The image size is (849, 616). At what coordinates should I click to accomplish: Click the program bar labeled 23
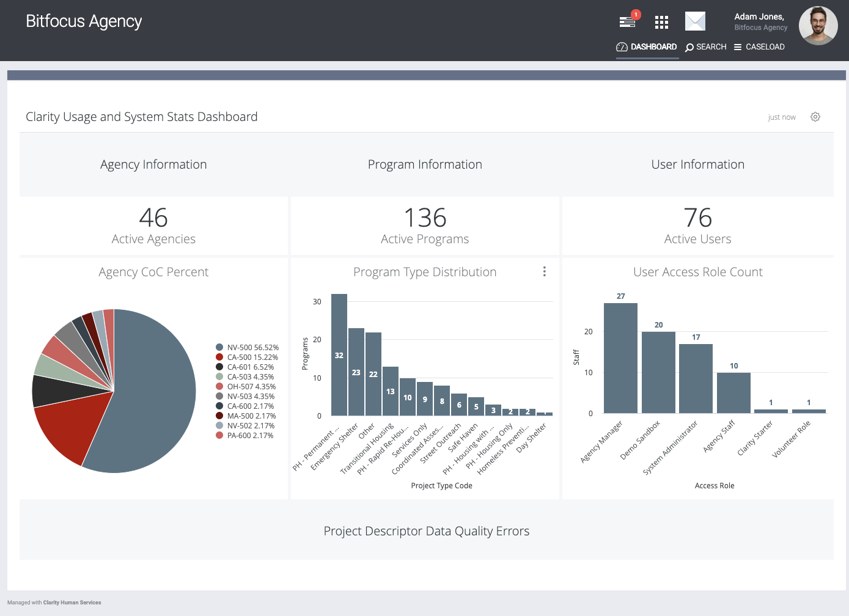coord(356,372)
